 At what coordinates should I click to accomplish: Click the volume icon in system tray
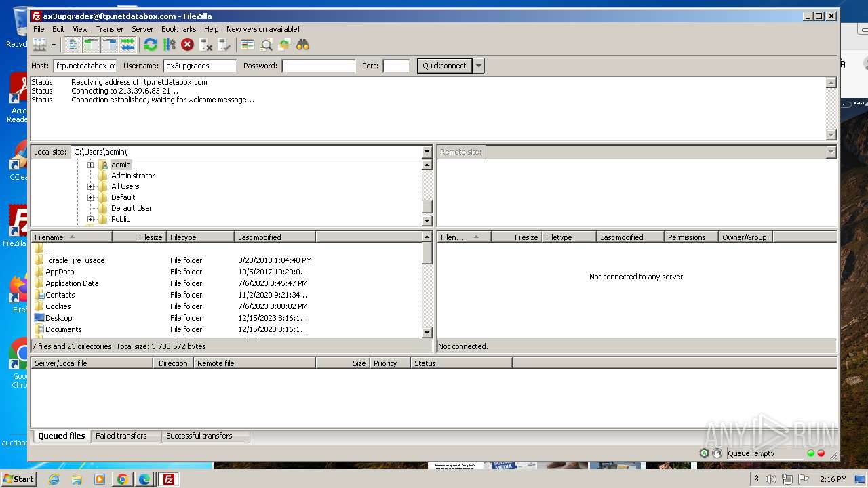click(770, 479)
